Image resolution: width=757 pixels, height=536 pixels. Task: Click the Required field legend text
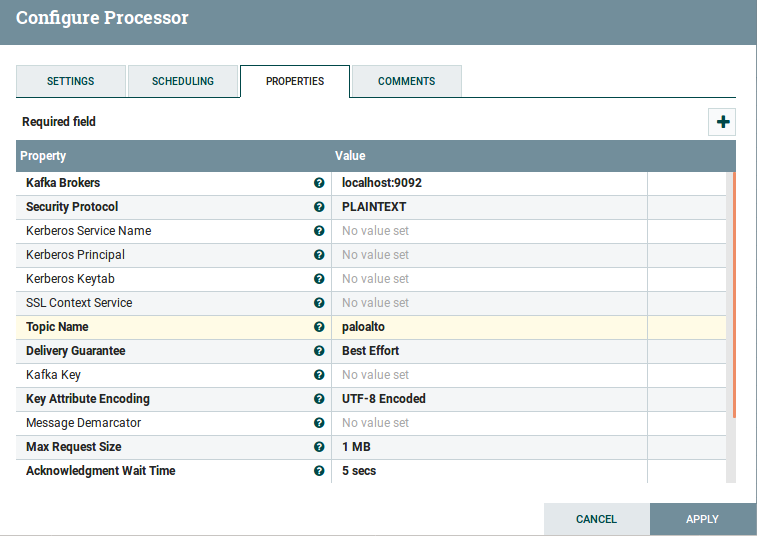[x=59, y=122]
